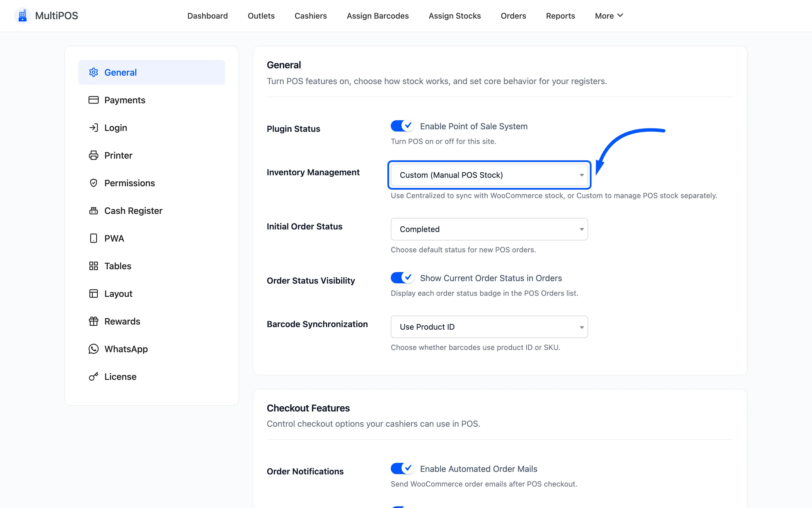The height and width of the screenshot is (508, 812).
Task: Click the Cash Register icon
Action: pyautogui.click(x=93, y=211)
